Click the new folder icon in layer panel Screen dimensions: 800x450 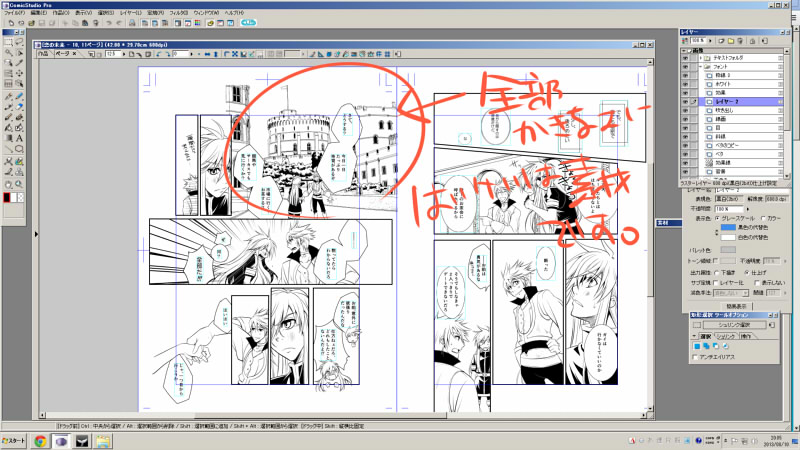731,41
